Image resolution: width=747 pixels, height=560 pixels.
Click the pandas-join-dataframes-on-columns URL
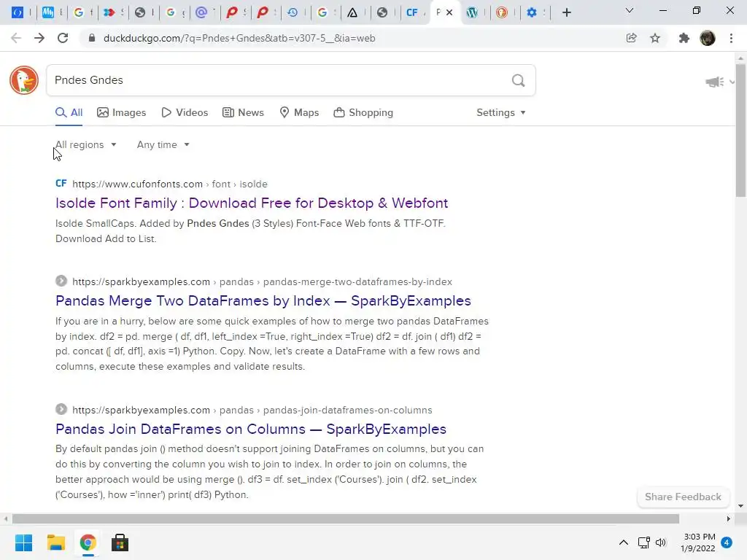tap(252, 411)
